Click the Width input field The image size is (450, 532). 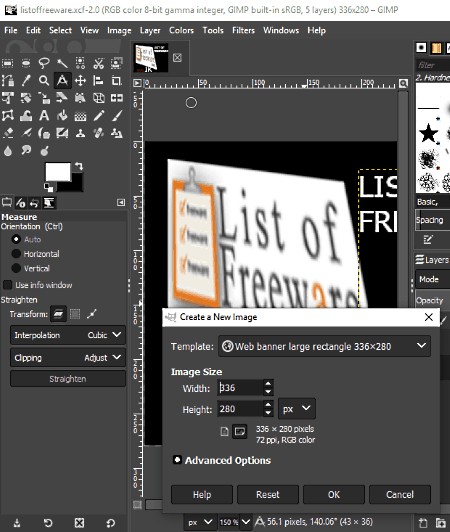(240, 388)
